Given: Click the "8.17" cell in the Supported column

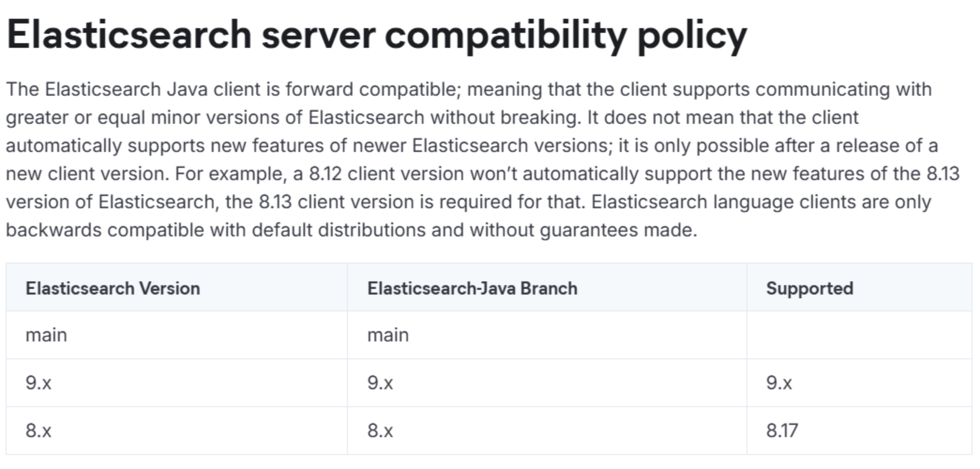Looking at the screenshot, I should [782, 431].
